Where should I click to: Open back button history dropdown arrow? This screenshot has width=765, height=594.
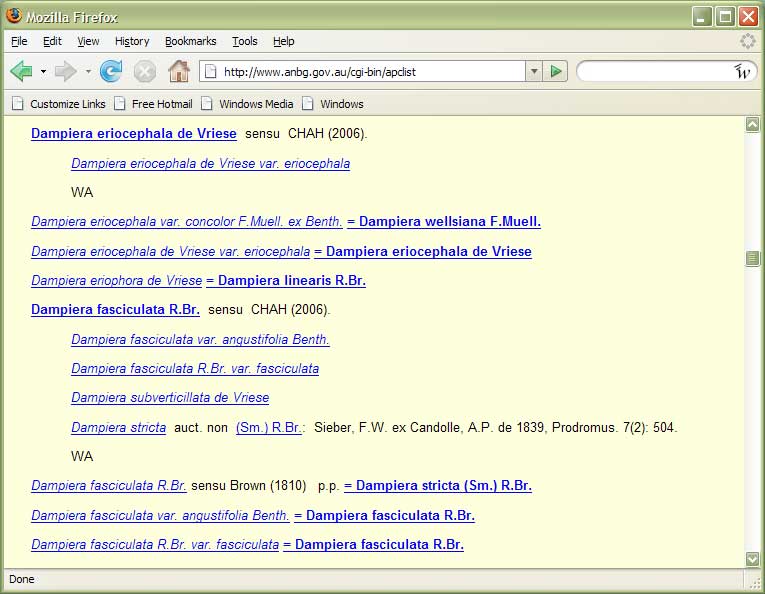click(43, 72)
